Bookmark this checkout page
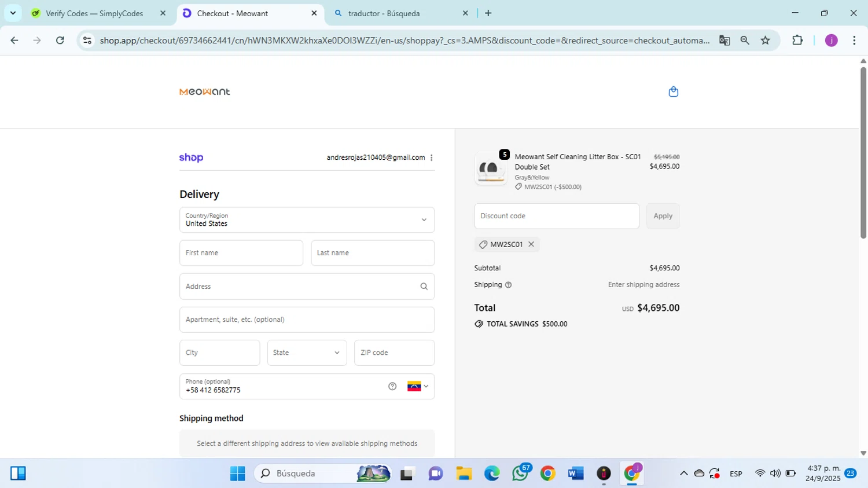 pyautogui.click(x=766, y=41)
